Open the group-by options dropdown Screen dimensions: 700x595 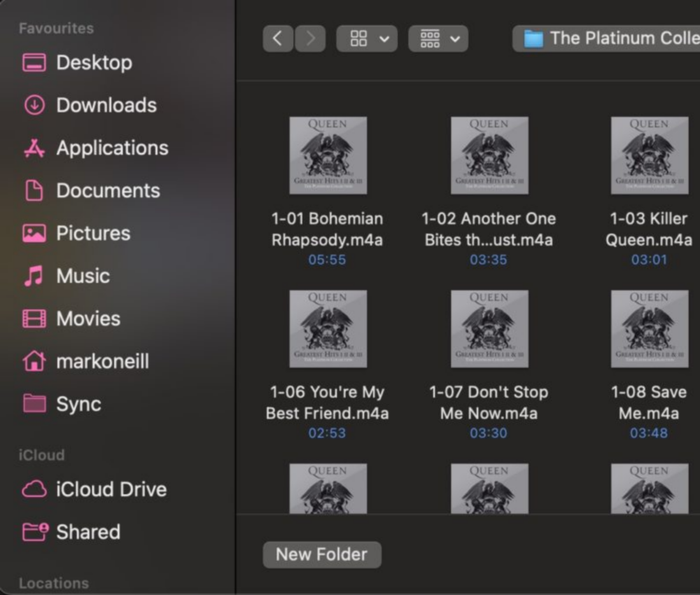(438, 38)
